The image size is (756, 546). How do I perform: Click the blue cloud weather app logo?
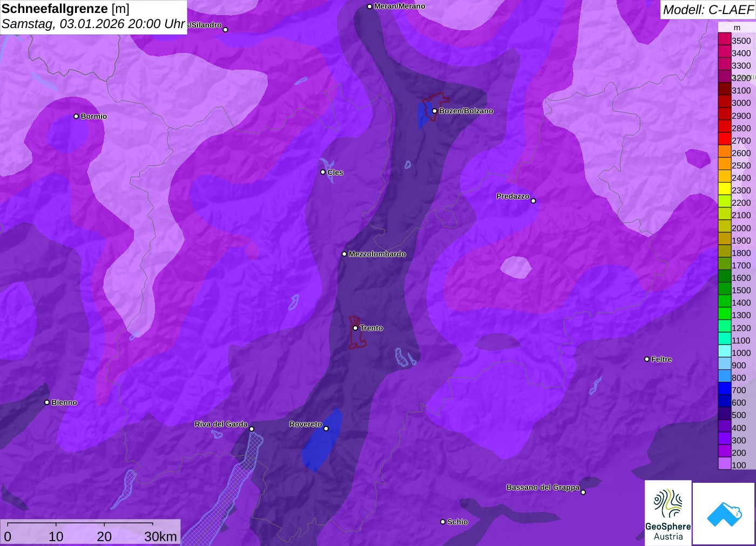(724, 514)
